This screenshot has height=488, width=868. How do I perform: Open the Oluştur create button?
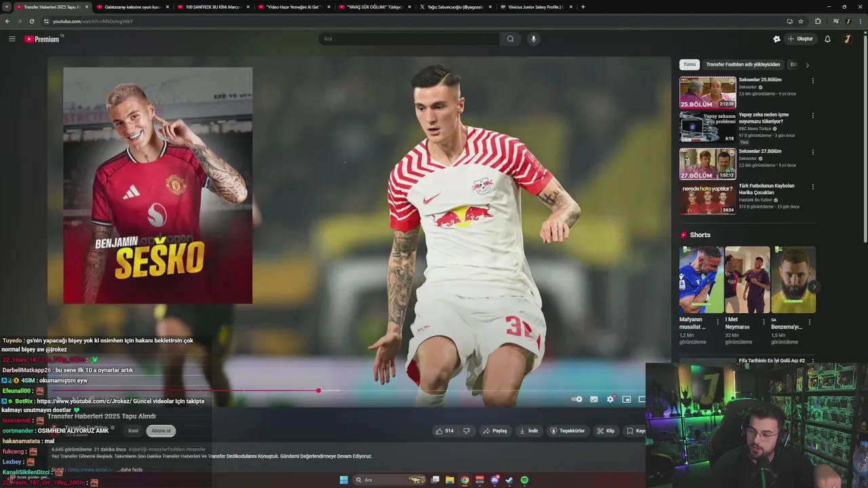tap(800, 39)
